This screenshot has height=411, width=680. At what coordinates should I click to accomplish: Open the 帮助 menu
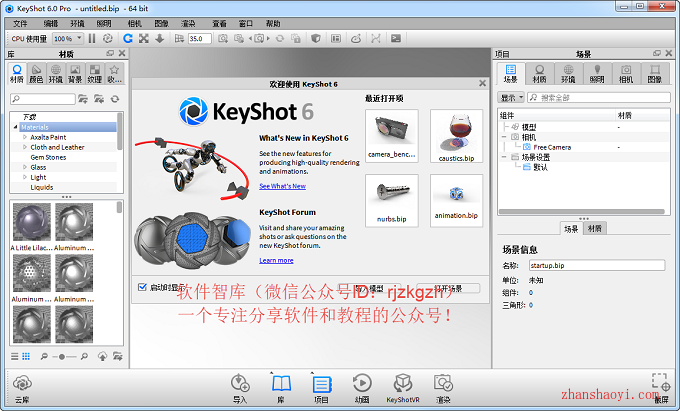(273, 23)
